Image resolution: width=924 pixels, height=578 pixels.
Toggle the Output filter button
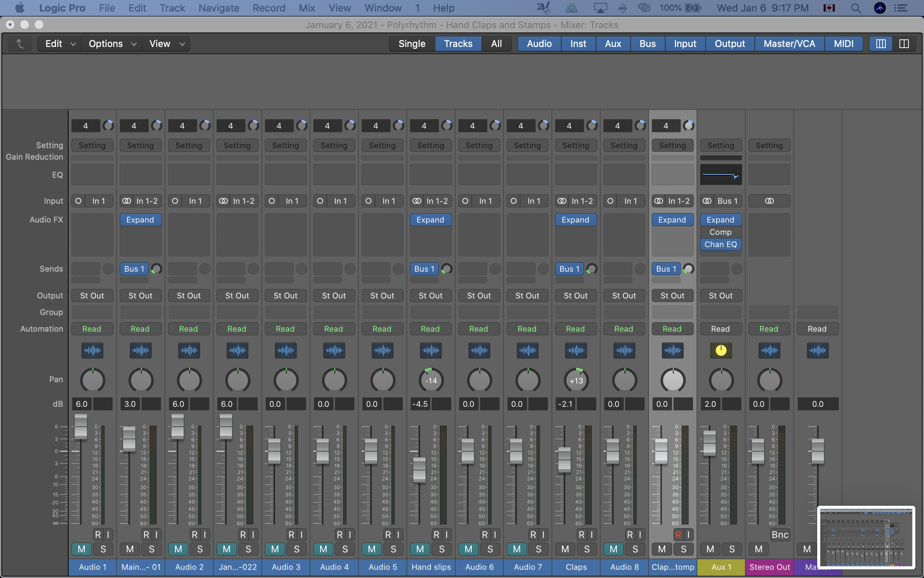click(730, 44)
